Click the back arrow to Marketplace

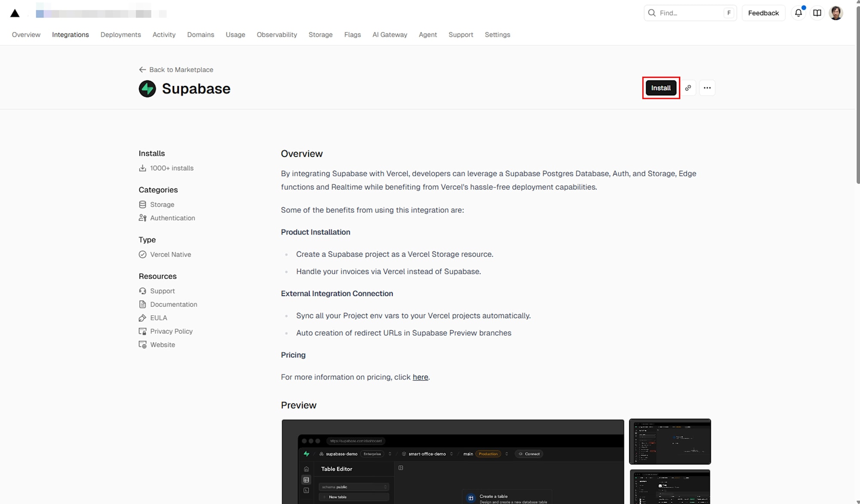142,70
